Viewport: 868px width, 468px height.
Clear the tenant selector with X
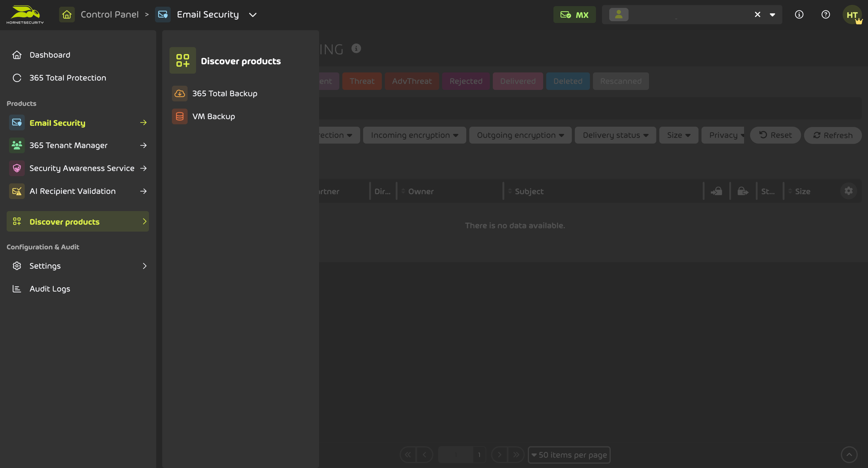tap(757, 15)
